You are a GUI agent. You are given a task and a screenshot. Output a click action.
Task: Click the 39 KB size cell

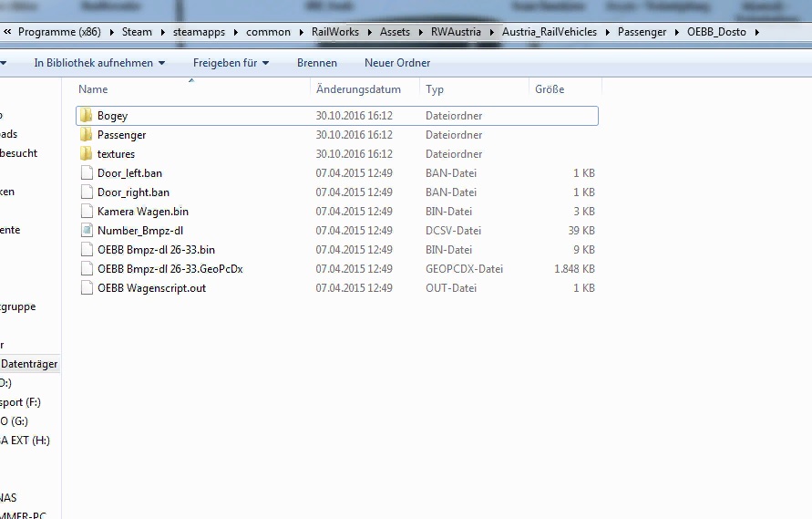pos(581,231)
